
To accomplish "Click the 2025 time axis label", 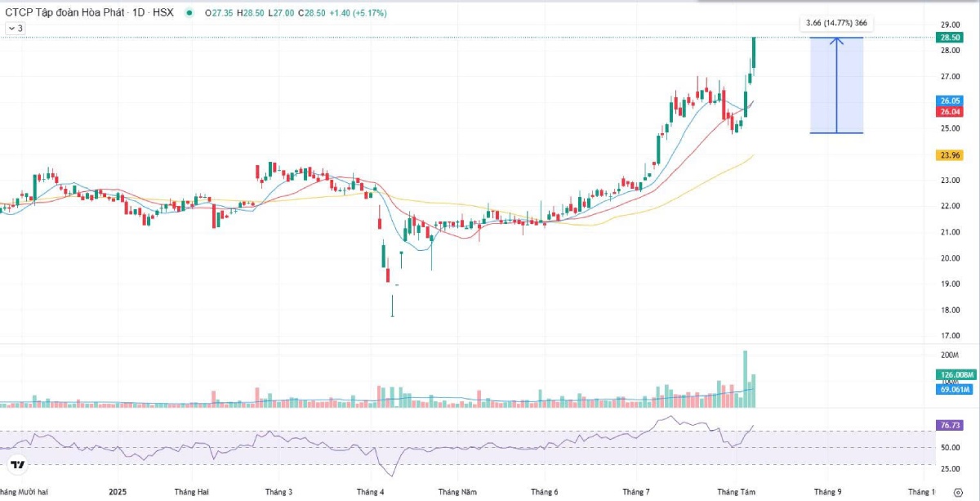I will coord(118,492).
